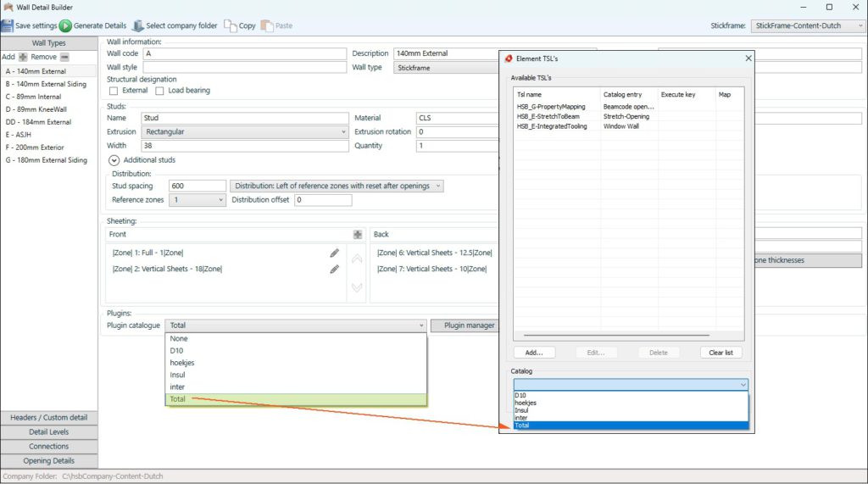Viewport: 868px width, 484px height.
Task: Click the Wall Detail Builder app icon
Action: [x=8, y=7]
